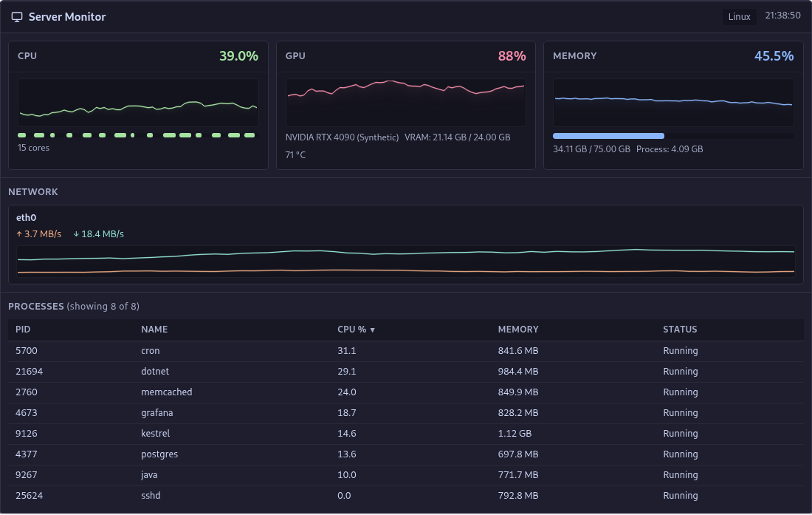This screenshot has height=515, width=812.
Task: Click PID 25624 cell
Action: click(29, 496)
